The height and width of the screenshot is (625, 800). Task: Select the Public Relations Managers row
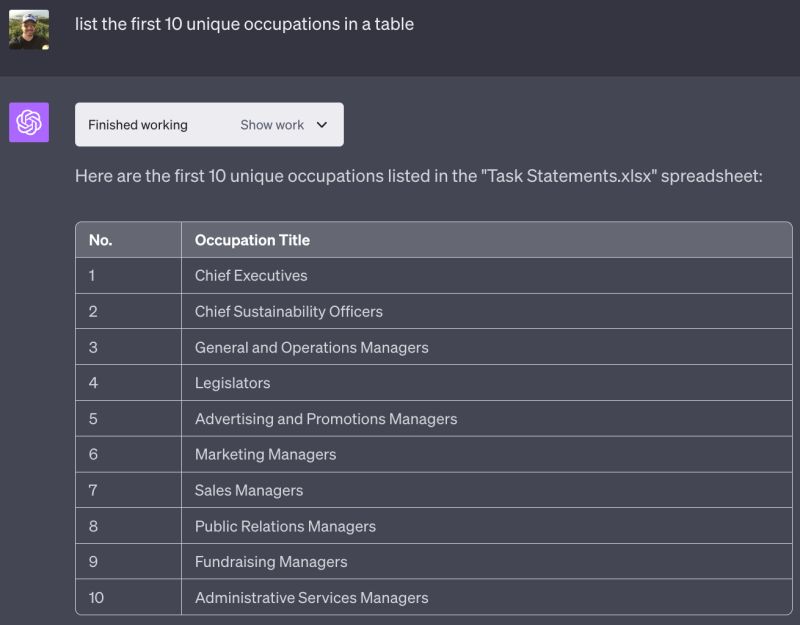pyautogui.click(x=285, y=526)
